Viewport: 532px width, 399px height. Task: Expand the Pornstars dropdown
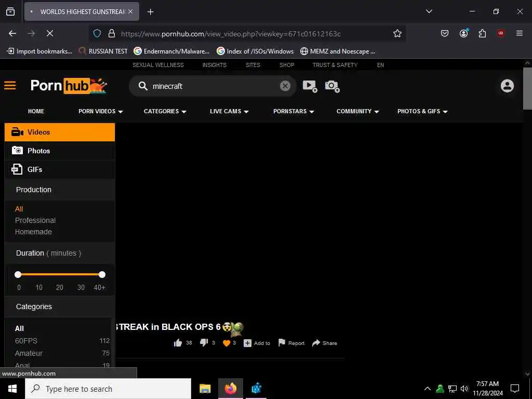click(x=294, y=111)
